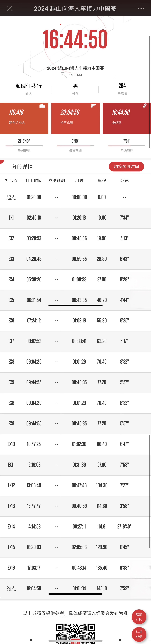Open 认领成绩 floating button
Viewport: 151px width, 644px height.
point(139,634)
